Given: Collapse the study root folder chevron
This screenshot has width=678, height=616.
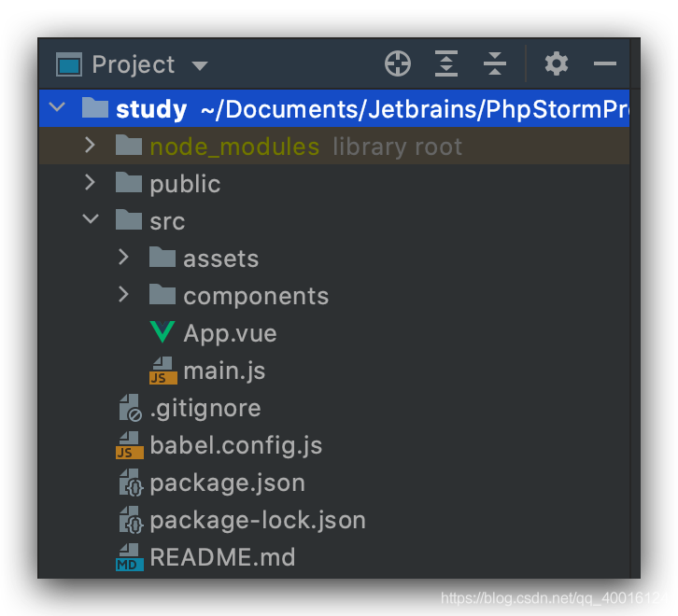Looking at the screenshot, I should point(57,106).
